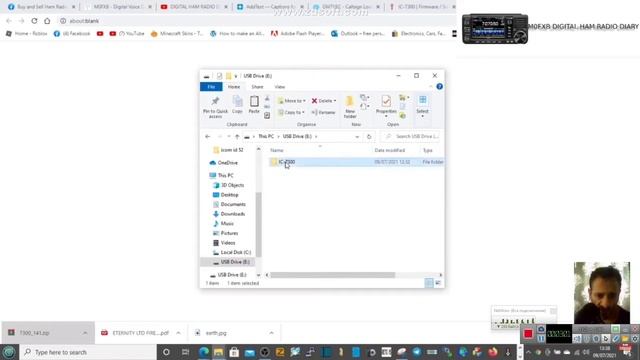Image resolution: width=640 pixels, height=360 pixels.
Task: Go up one folder level arrow
Action: [x=237, y=136]
